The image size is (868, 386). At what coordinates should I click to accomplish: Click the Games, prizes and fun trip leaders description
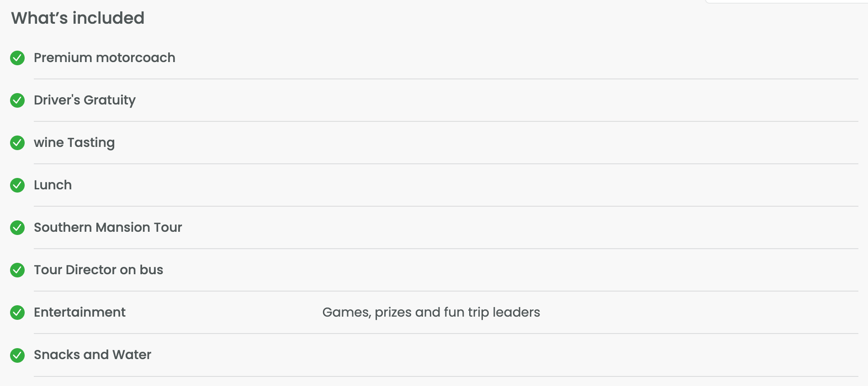click(x=431, y=313)
